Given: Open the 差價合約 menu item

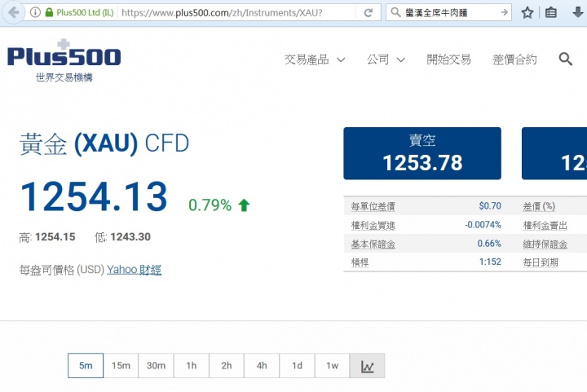Looking at the screenshot, I should click(514, 59).
